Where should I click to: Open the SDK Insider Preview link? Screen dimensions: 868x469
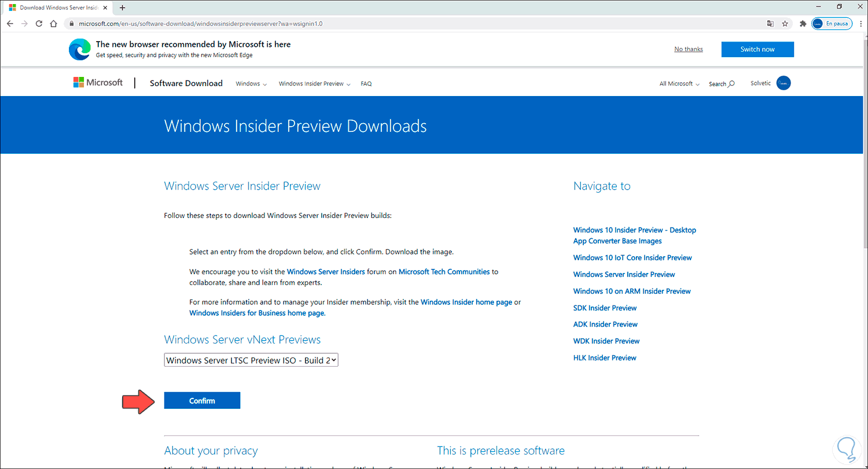coord(605,308)
